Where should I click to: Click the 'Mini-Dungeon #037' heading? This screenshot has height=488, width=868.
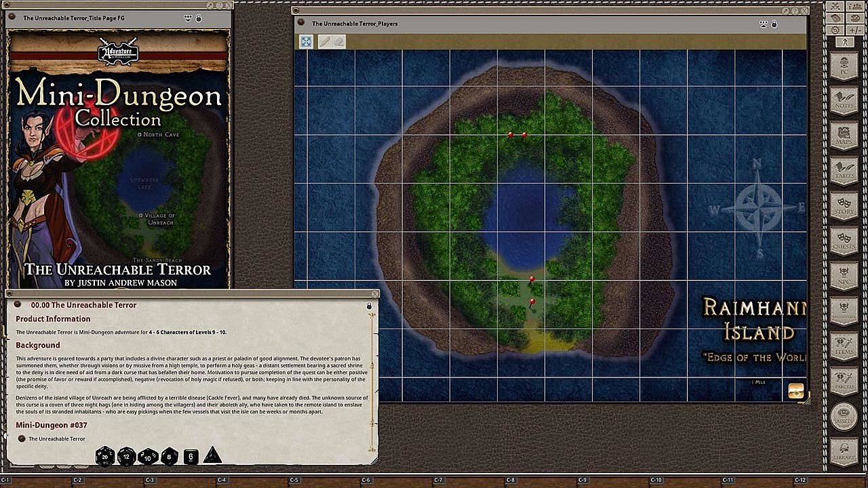pos(52,425)
